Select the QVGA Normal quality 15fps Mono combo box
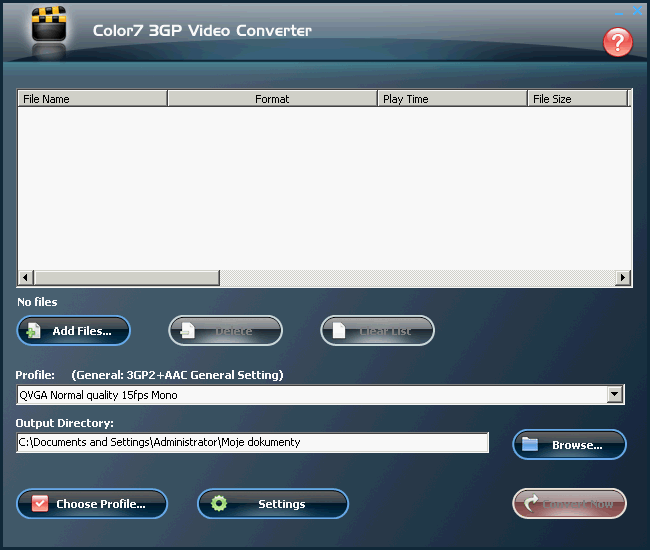650x550 pixels. (x=320, y=395)
